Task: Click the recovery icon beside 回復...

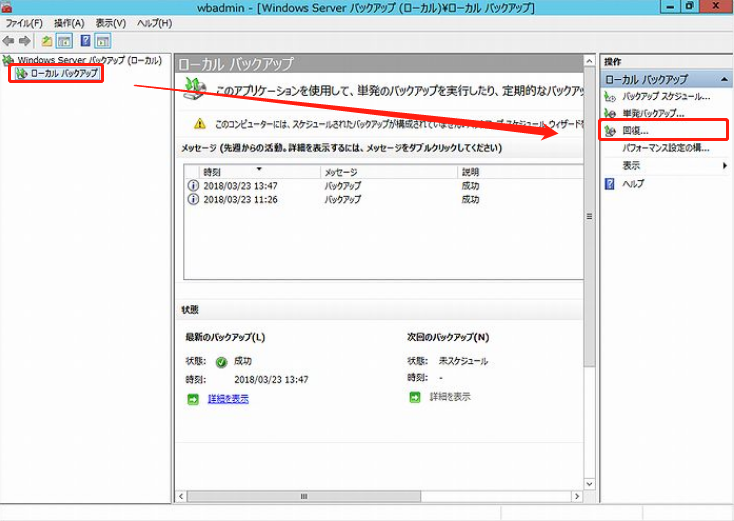Action: click(609, 131)
